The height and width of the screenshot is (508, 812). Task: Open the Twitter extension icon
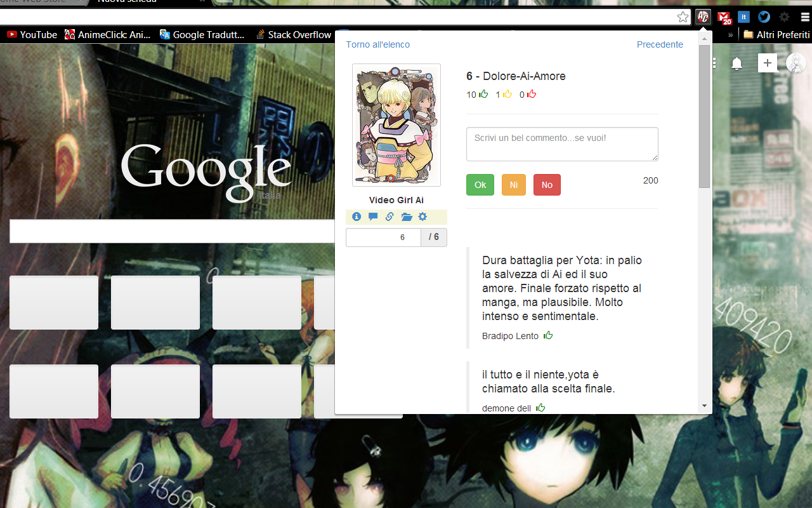764,17
